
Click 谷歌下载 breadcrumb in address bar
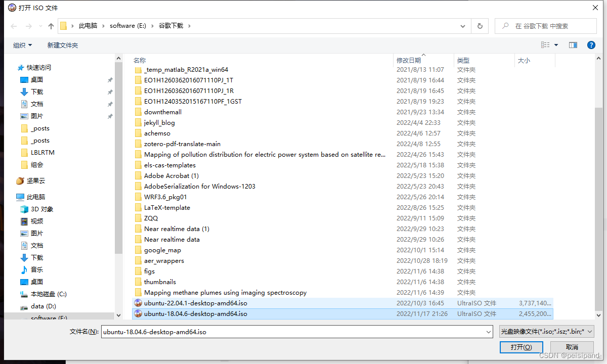[171, 26]
